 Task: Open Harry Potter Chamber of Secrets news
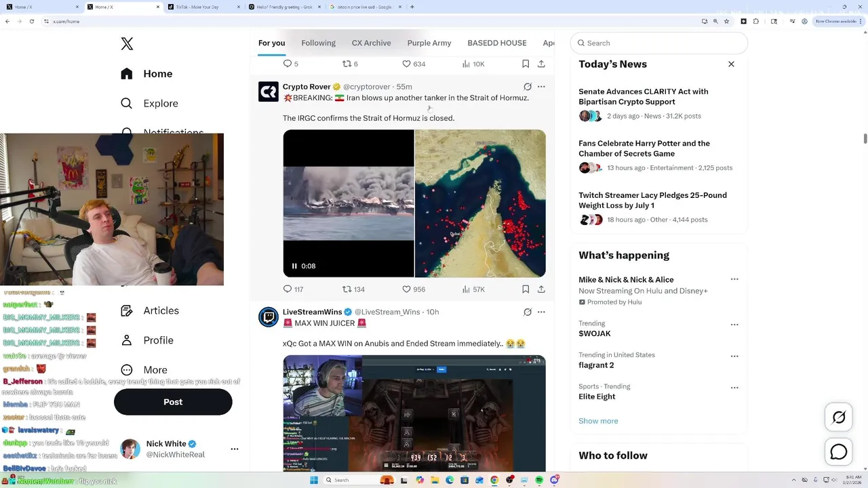(x=644, y=148)
